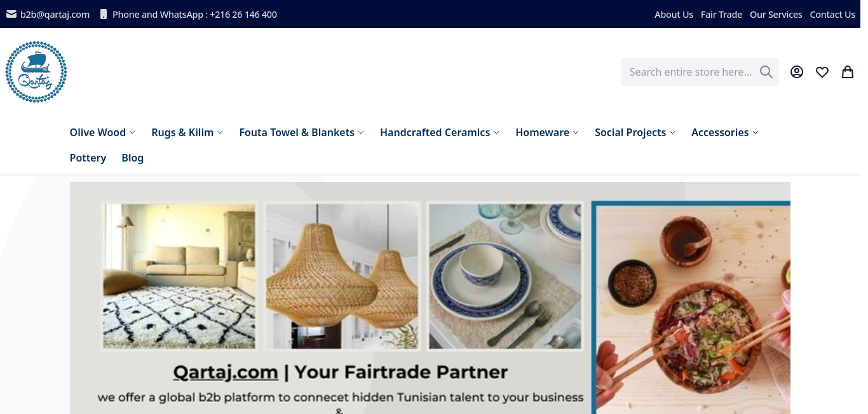This screenshot has height=414, width=868.
Task: Click the envelope email icon
Action: (x=11, y=14)
